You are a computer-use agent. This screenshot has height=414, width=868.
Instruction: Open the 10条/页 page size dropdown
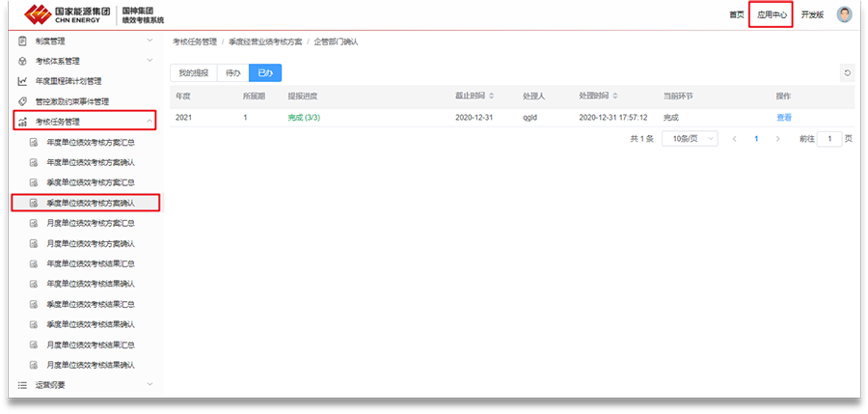(x=689, y=139)
